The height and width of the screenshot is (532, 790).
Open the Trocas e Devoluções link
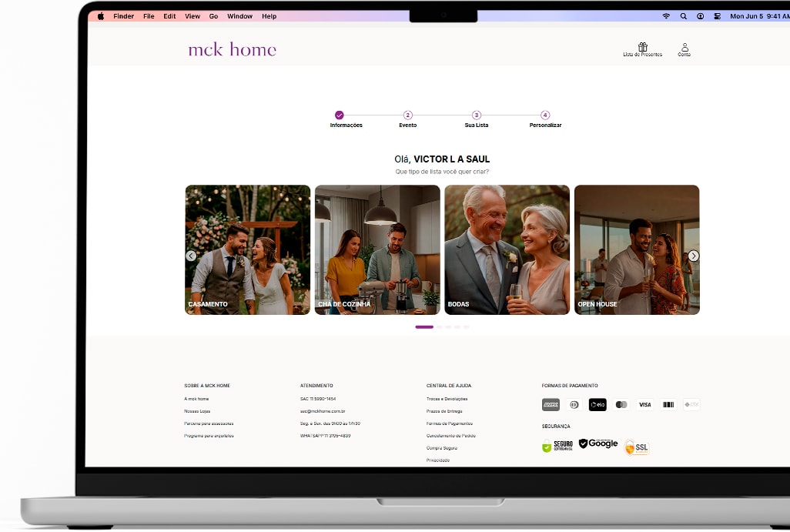(x=447, y=399)
